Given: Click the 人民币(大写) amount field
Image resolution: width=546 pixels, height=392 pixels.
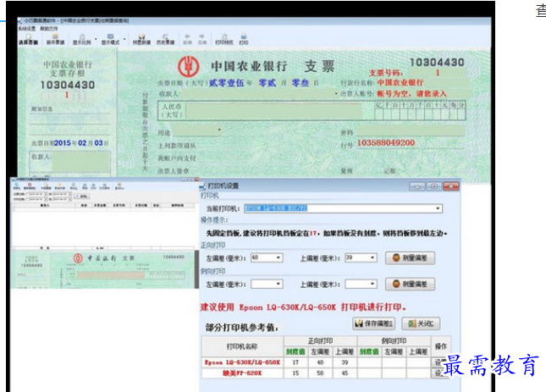Looking at the screenshot, I should [273, 111].
